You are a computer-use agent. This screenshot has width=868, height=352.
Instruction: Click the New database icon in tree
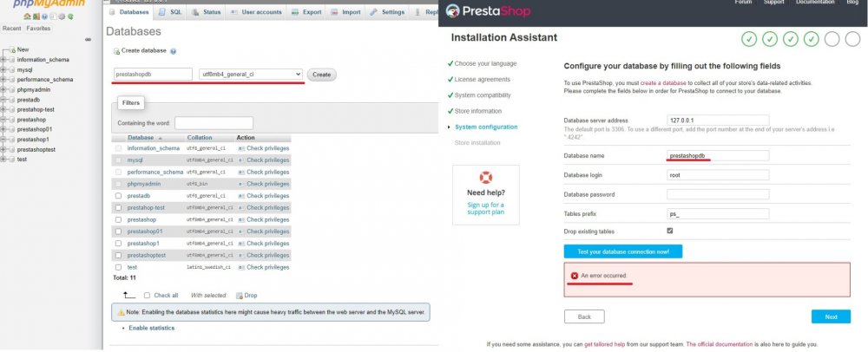[x=11, y=49]
